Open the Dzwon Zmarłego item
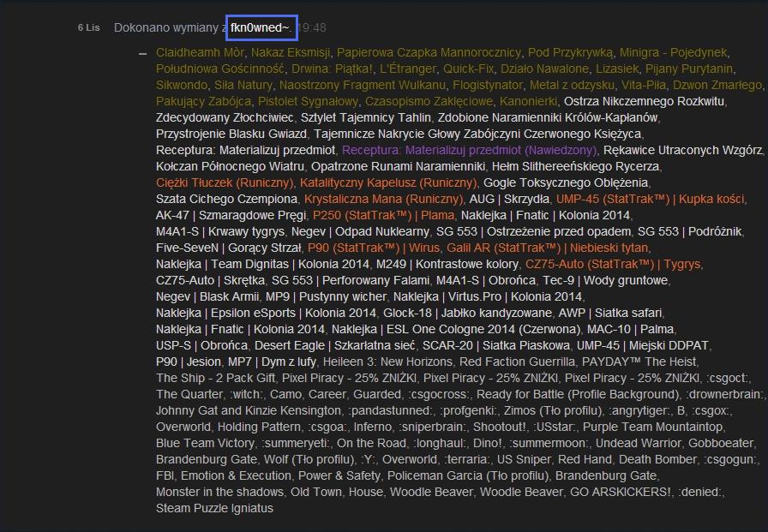This screenshot has width=768, height=532. pyautogui.click(x=717, y=85)
